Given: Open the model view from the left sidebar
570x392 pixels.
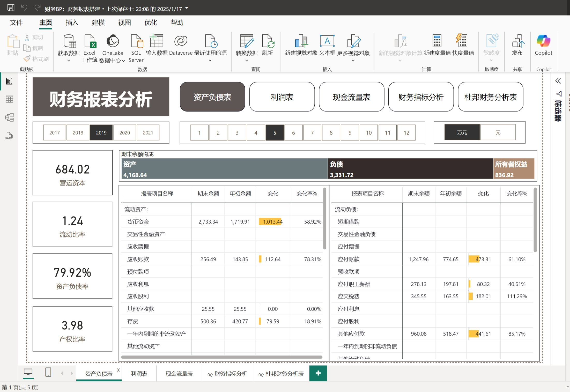Looking at the screenshot, I should click(10, 117).
